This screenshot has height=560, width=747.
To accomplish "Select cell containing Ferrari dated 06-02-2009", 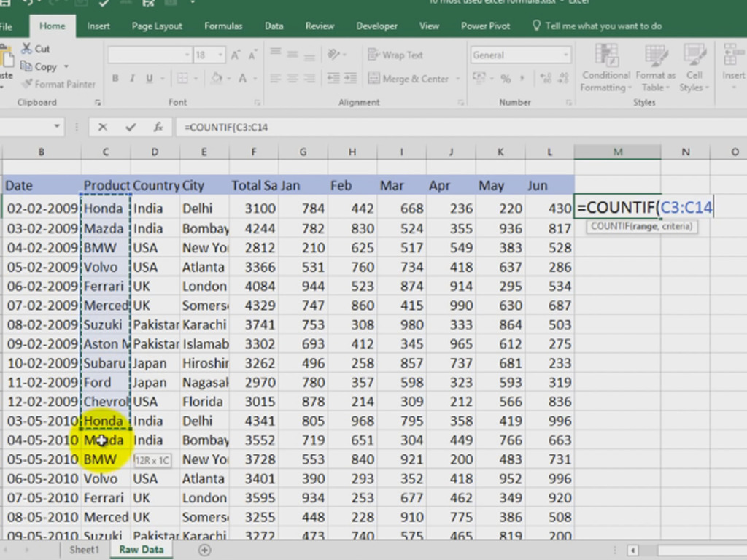I will point(106,286).
